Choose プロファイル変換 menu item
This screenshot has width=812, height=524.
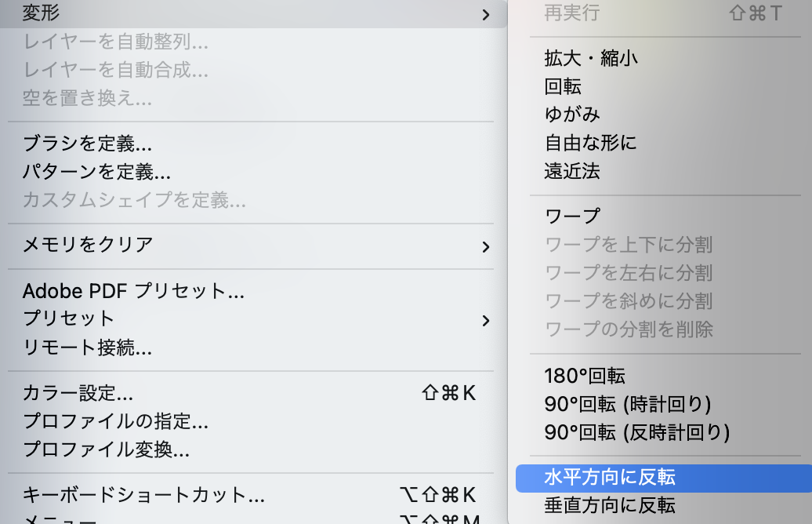coord(106,449)
